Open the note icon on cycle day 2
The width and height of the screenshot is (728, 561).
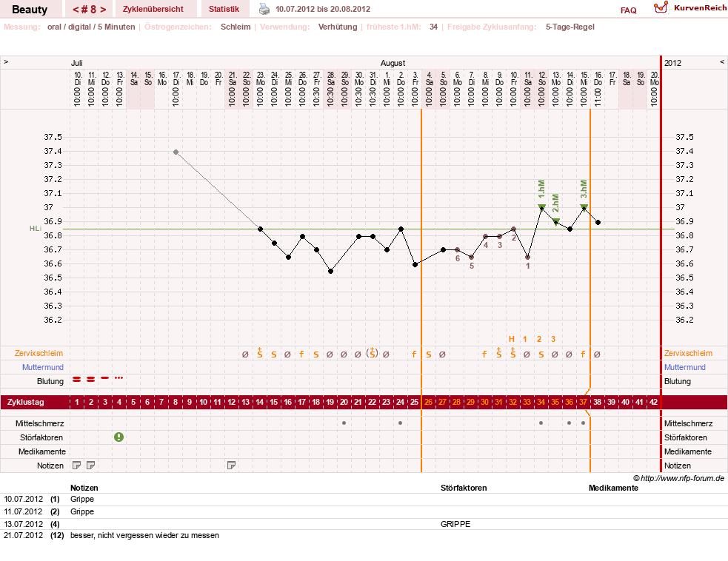click(90, 465)
